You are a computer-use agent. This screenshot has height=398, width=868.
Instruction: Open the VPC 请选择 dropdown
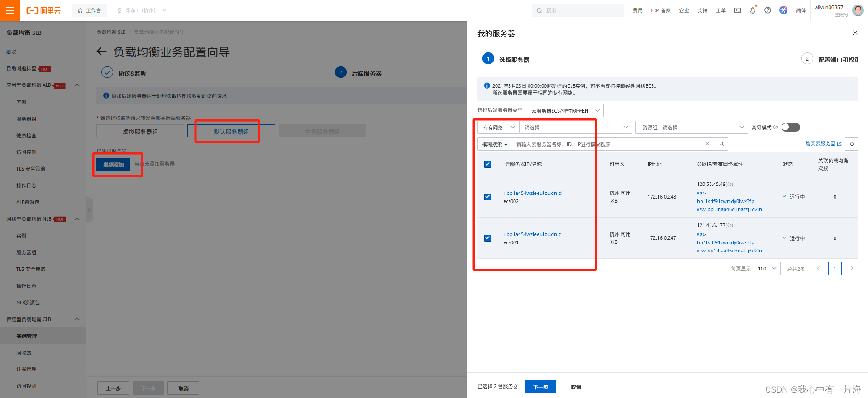[575, 128]
